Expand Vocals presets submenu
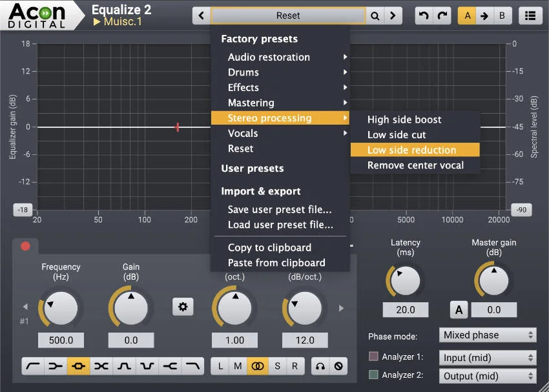This screenshot has height=392, width=549. coord(280,133)
